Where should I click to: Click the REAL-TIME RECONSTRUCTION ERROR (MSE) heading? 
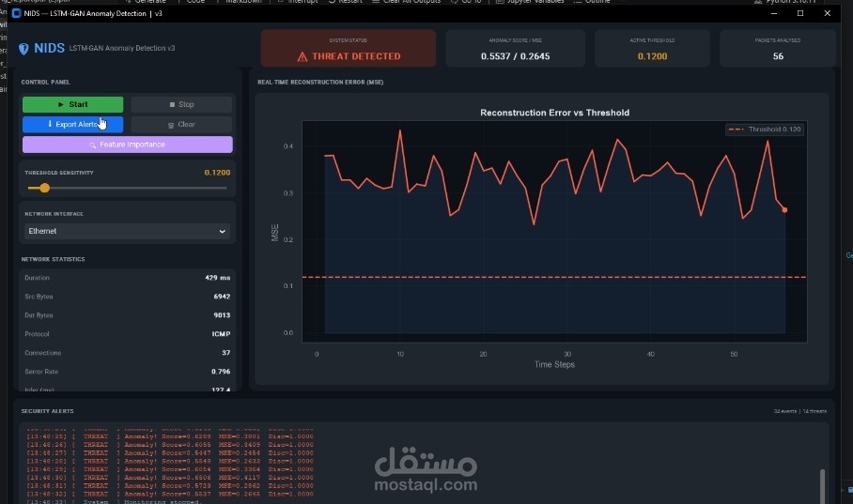click(320, 82)
